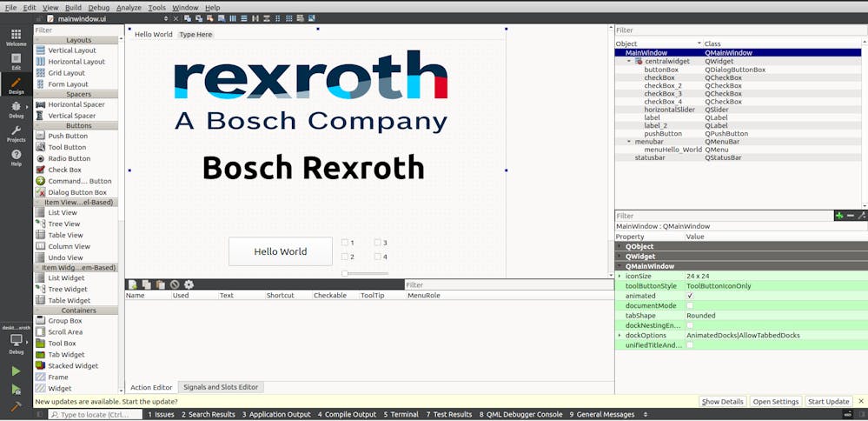This screenshot has width=868, height=421.
Task: Click Copy icon in Action Editor toolbar
Action: click(x=147, y=284)
